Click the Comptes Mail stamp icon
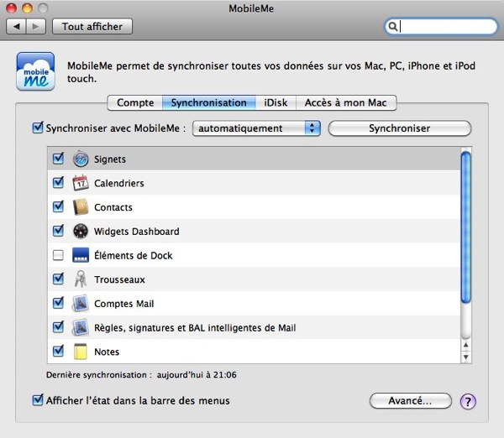 pyautogui.click(x=81, y=304)
